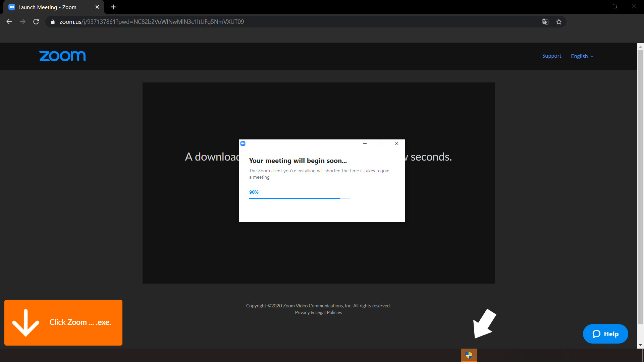The width and height of the screenshot is (644, 362).
Task: Click the padlock site info icon
Action: pyautogui.click(x=53, y=22)
